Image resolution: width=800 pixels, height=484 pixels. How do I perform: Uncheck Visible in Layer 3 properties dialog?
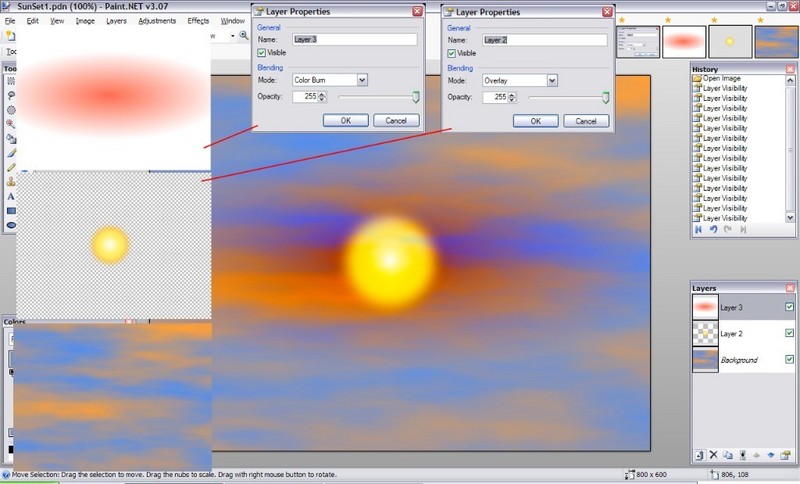click(x=262, y=52)
